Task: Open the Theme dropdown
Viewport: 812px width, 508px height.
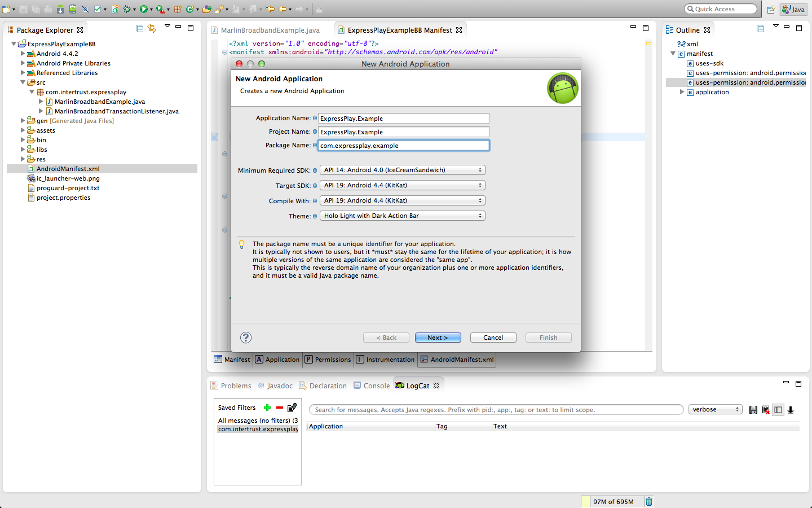Action: [402, 216]
